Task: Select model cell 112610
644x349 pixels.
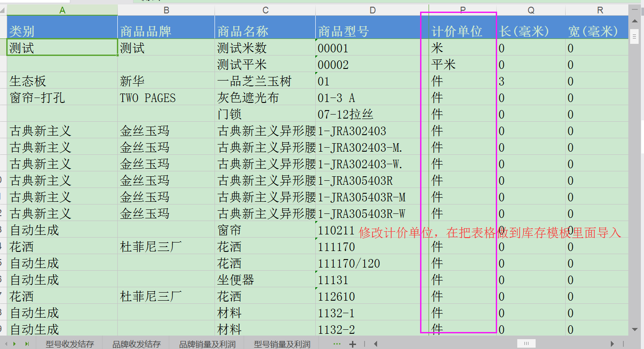Action: [372, 296]
